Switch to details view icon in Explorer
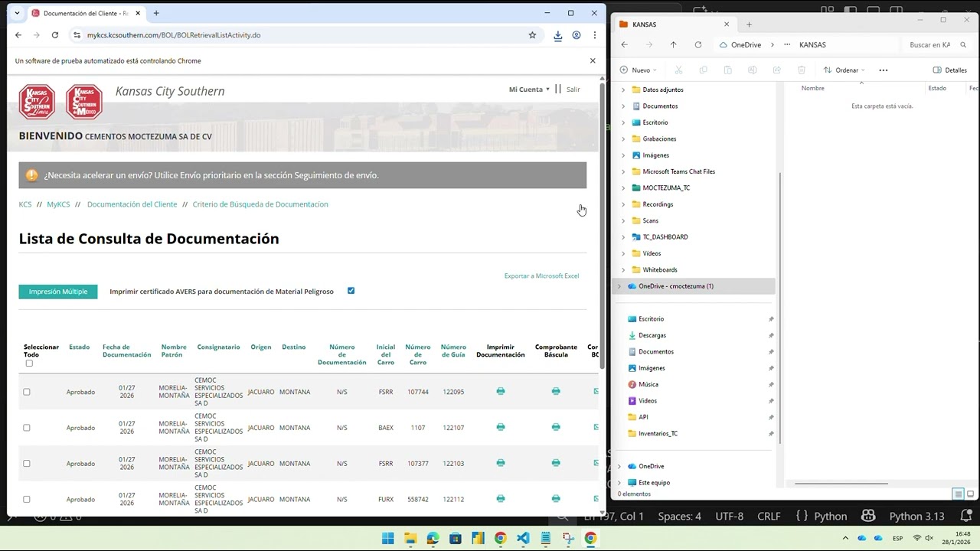This screenshot has height=551, width=980. coord(958,494)
